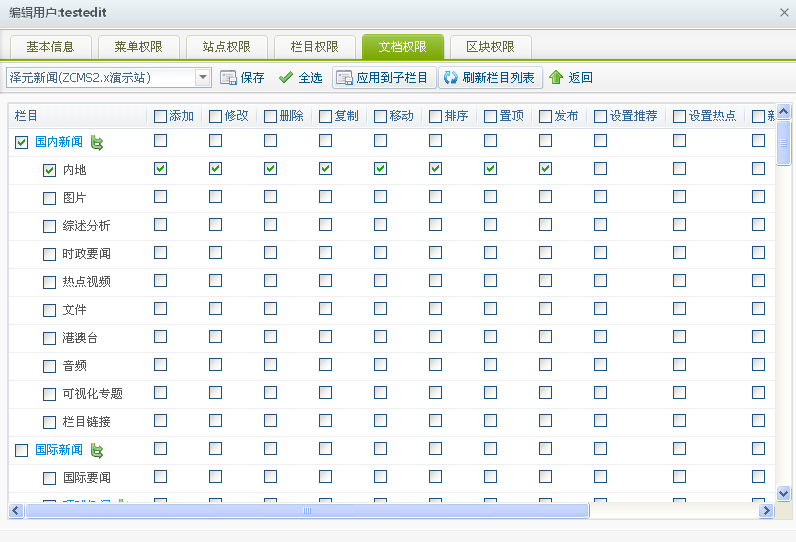Open the 菜单权限 tab
Image resolution: width=796 pixels, height=542 pixels.
138,47
